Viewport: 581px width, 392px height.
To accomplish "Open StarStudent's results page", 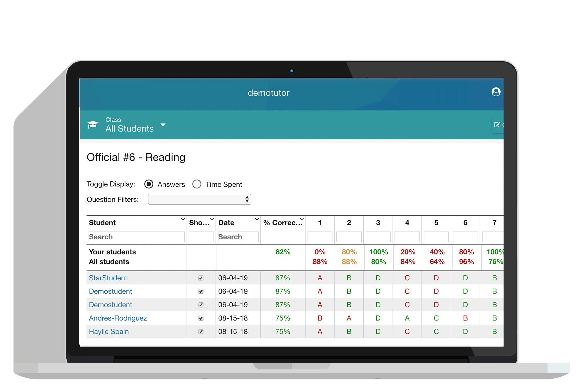I will [x=108, y=278].
